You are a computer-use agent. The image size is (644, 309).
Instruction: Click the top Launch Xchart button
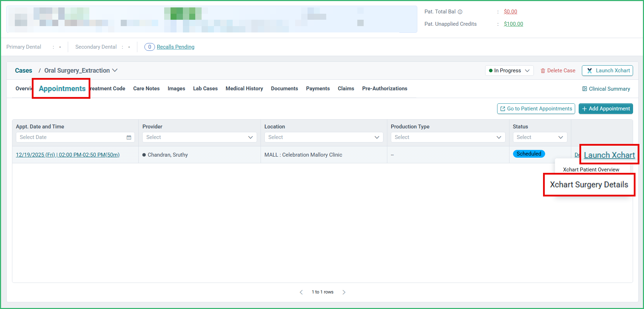[x=607, y=71]
